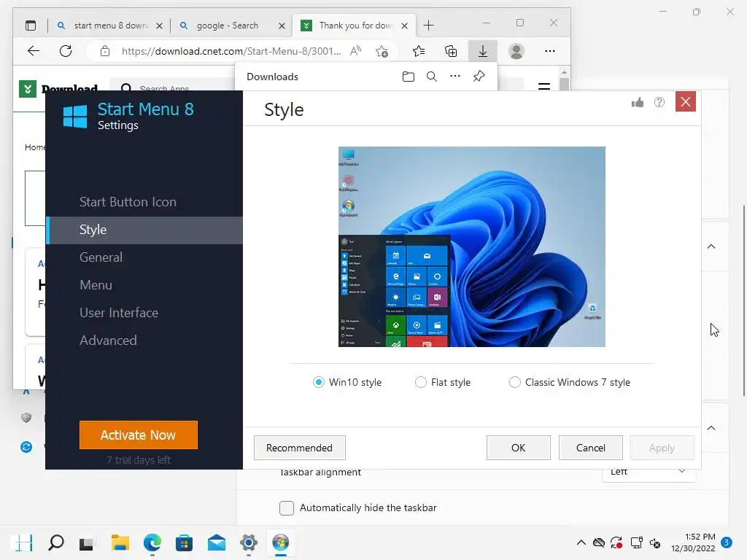The height and width of the screenshot is (560, 747).
Task: Open the Edge profile avatar
Action: click(x=516, y=51)
